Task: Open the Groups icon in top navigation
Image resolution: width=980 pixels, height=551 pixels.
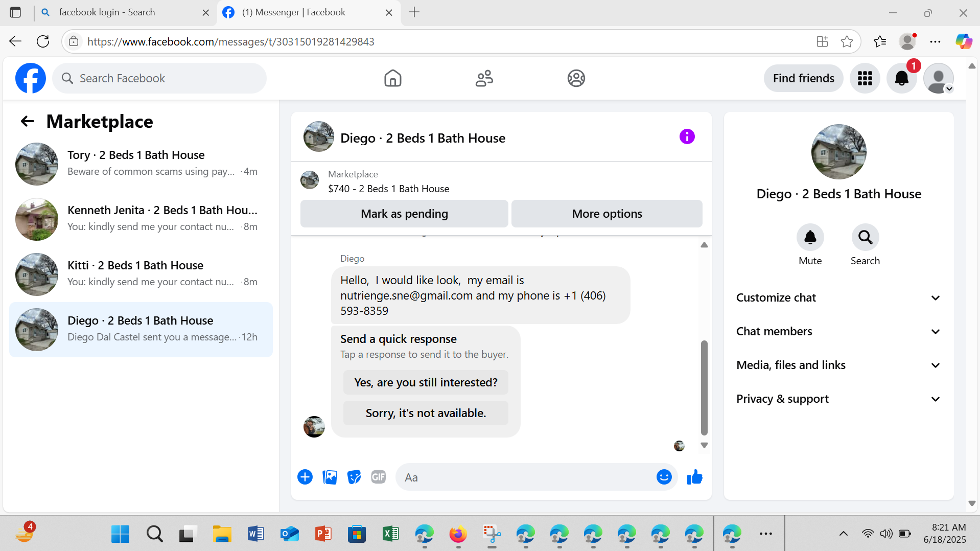Action: click(x=576, y=78)
